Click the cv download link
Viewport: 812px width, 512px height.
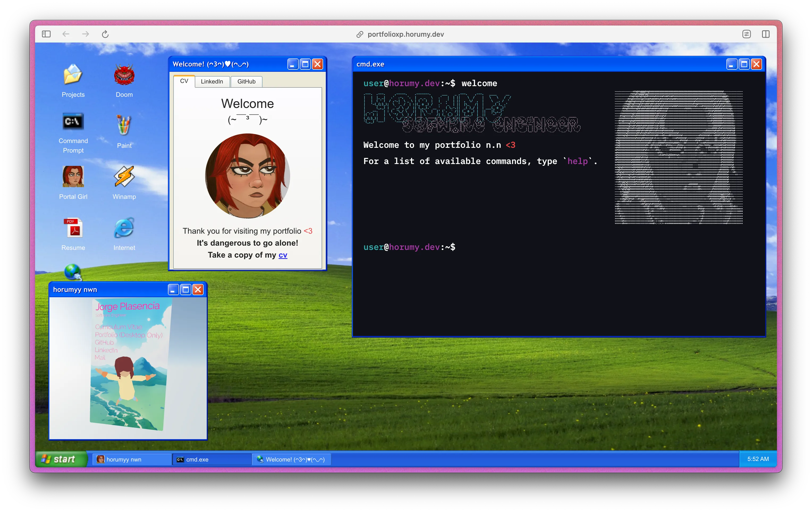pyautogui.click(x=283, y=255)
